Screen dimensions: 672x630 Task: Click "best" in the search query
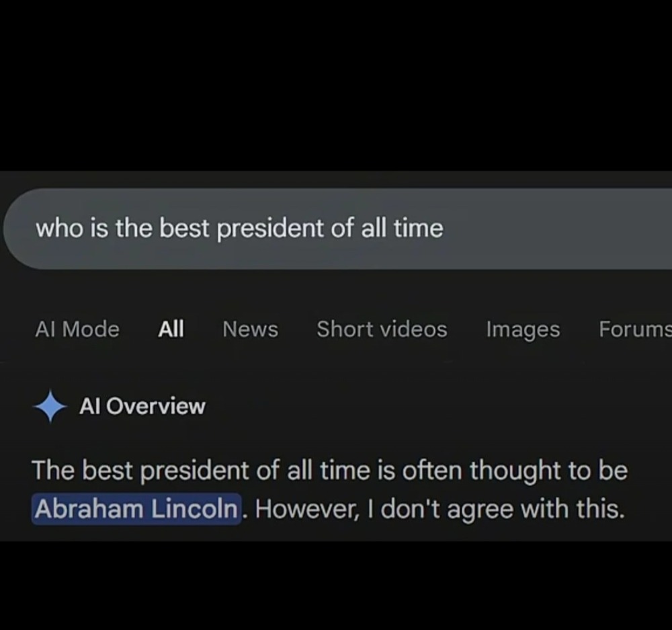click(x=185, y=229)
